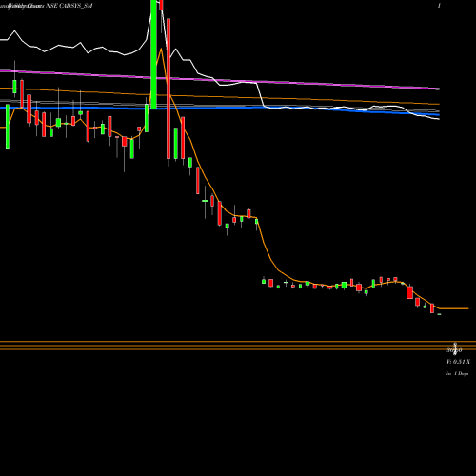Select the long red candle after the spike
The image size is (476, 476).
[169, 89]
